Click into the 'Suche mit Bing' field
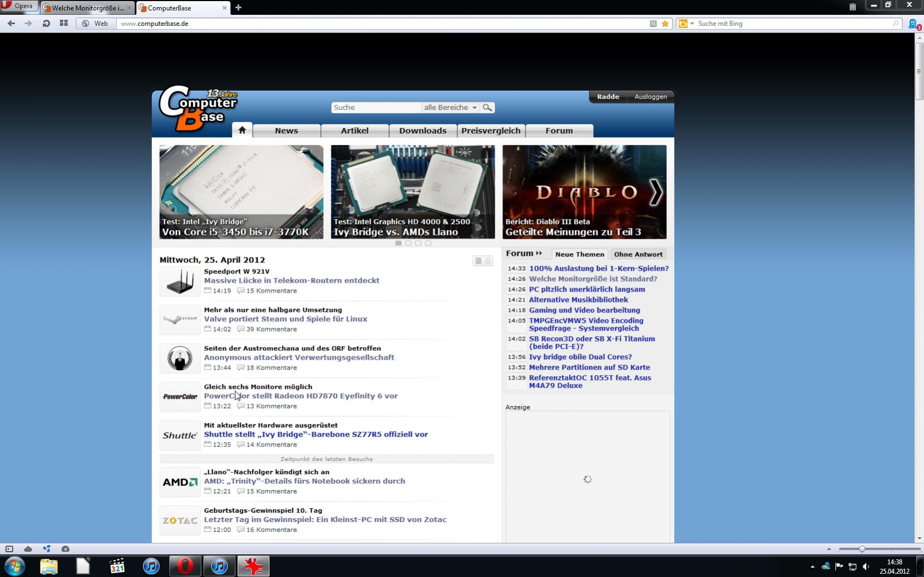The width and height of the screenshot is (924, 577). [x=792, y=24]
